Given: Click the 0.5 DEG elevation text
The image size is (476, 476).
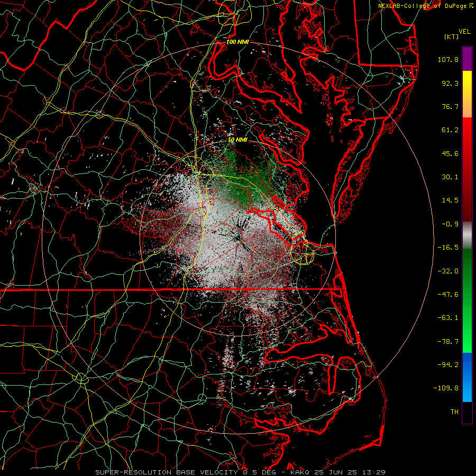Looking at the screenshot, I should coord(259,472).
